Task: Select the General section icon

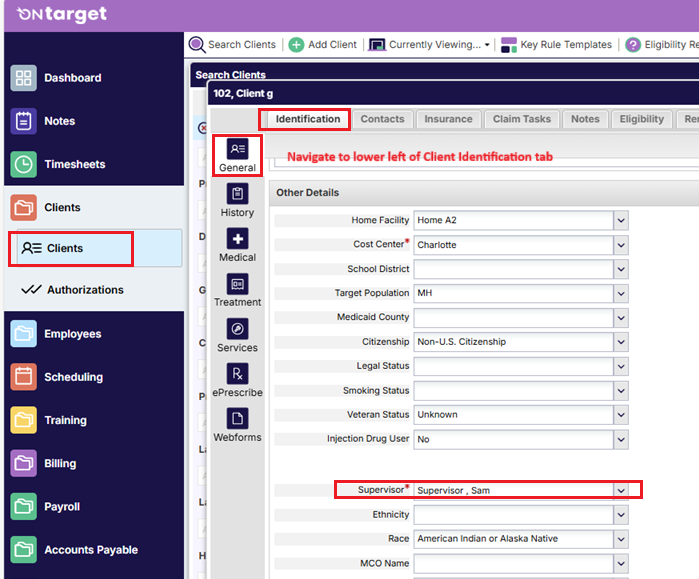Action: (238, 149)
